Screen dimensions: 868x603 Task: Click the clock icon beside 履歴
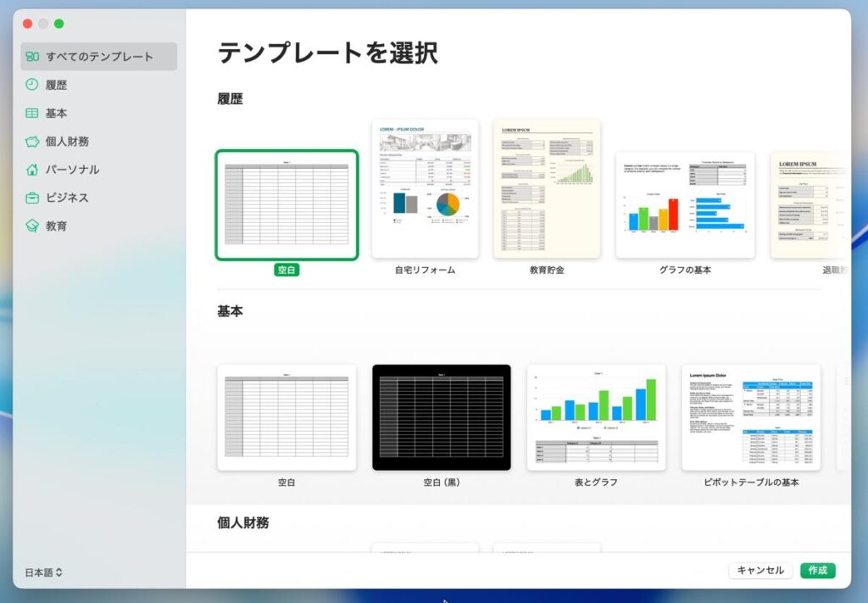(32, 85)
